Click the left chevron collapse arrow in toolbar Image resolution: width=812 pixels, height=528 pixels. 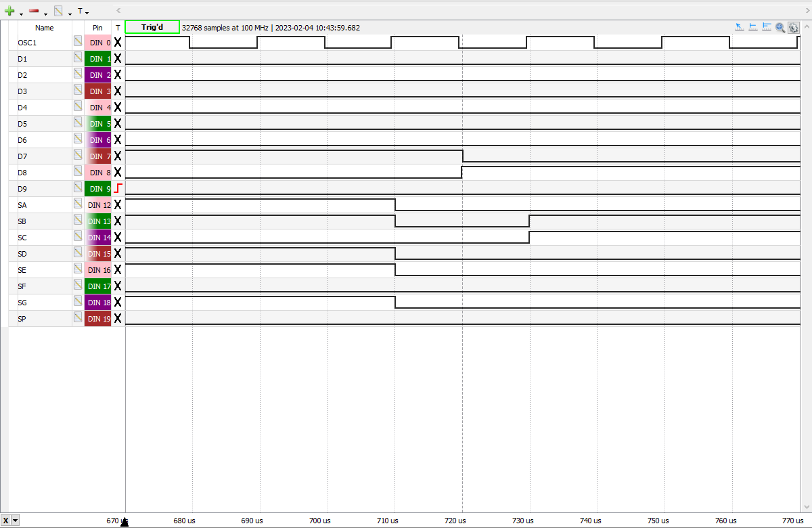(119, 11)
